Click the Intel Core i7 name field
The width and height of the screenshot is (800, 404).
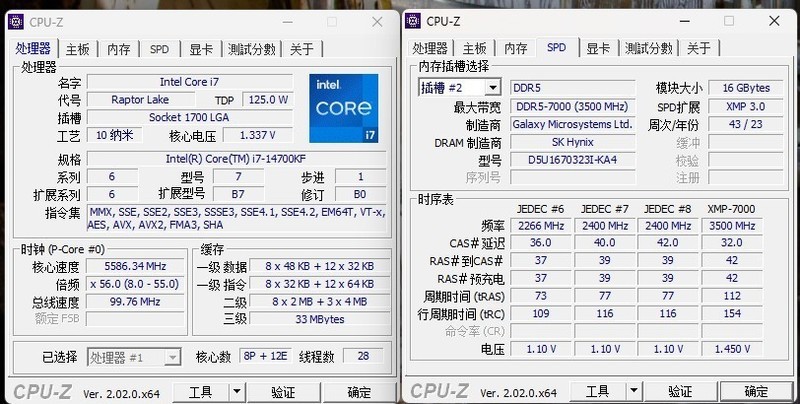tap(190, 82)
